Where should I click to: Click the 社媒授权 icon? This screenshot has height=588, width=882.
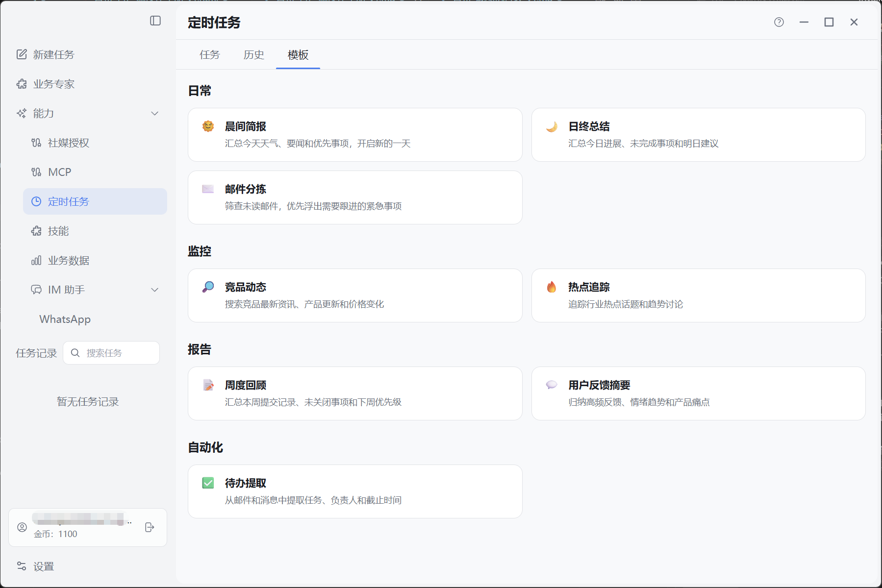pyautogui.click(x=36, y=143)
